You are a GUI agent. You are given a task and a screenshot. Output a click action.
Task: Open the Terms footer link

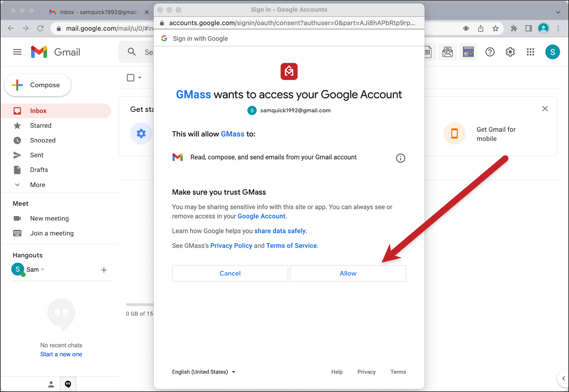coord(398,372)
